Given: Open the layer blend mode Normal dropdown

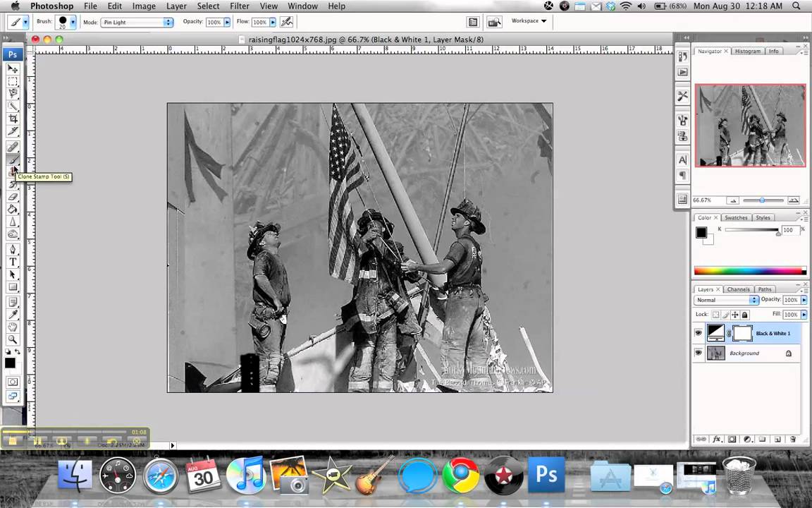Looking at the screenshot, I should click(726, 300).
